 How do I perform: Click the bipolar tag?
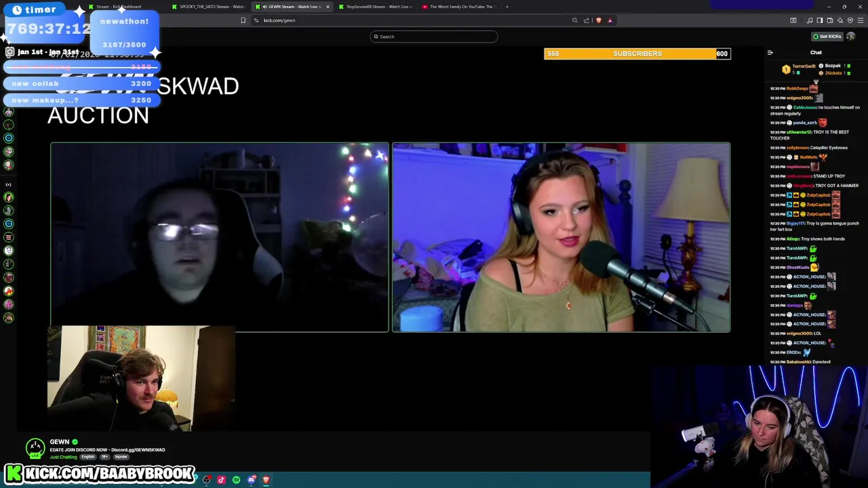pos(121,457)
